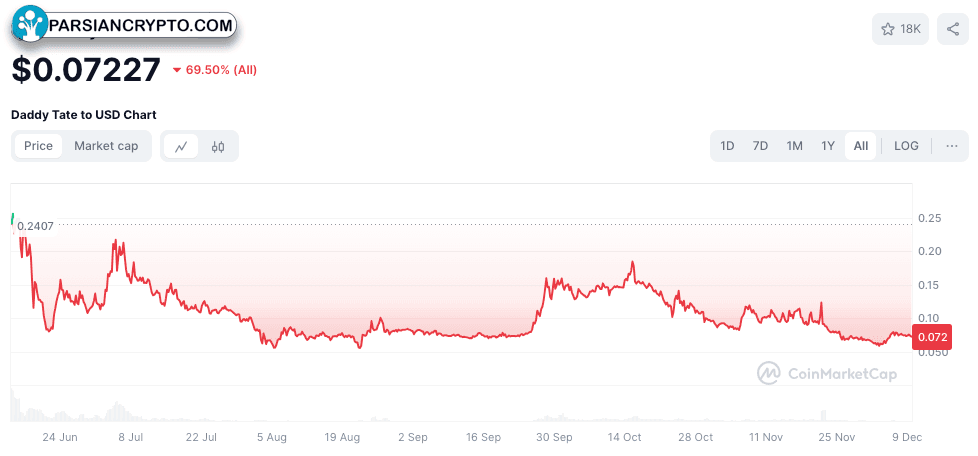Open the three-dot more options menu
Viewport: 978px width, 456px height.
[951, 146]
